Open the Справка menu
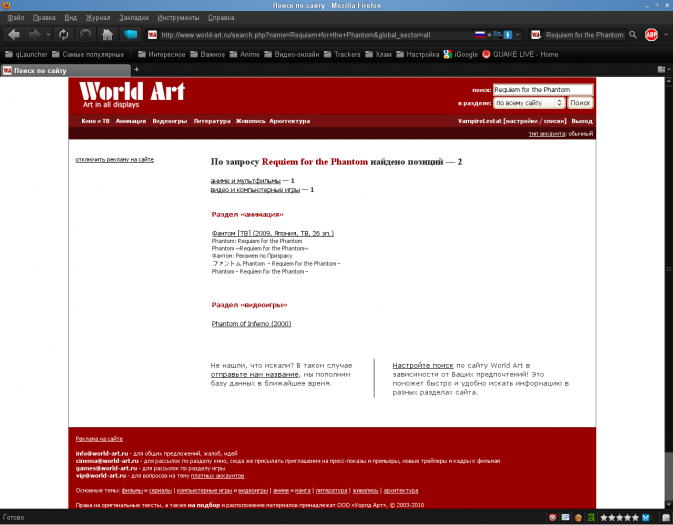 [x=221, y=18]
